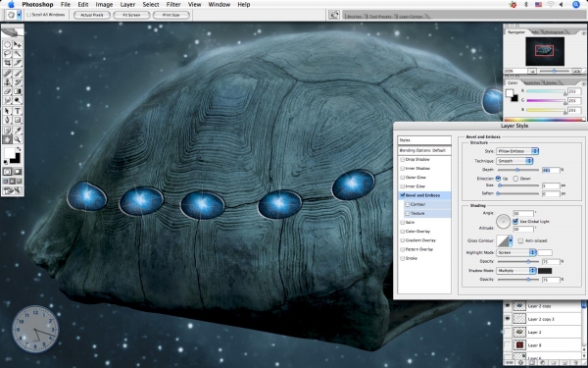The height and width of the screenshot is (368, 588).
Task: Switch to the Histogram tab
Action: (x=554, y=32)
